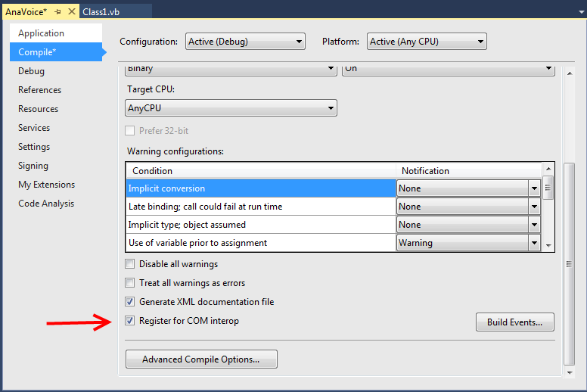
Task: Click warning list scroll up arrow
Action: 548,169
